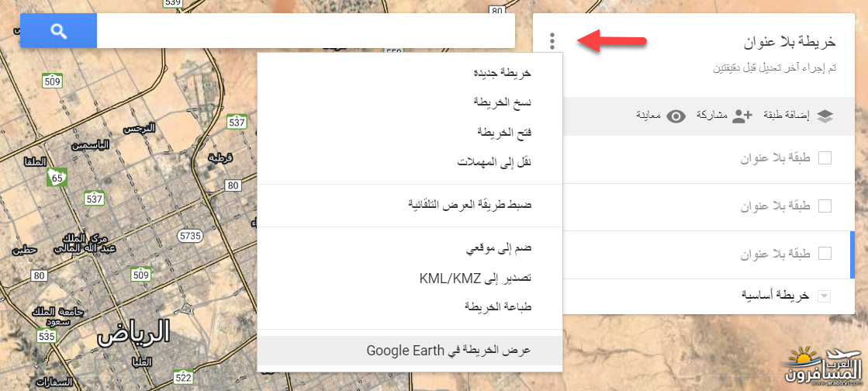This screenshot has height=391, width=868.
Task: Click inside the map search text field
Action: click(306, 31)
